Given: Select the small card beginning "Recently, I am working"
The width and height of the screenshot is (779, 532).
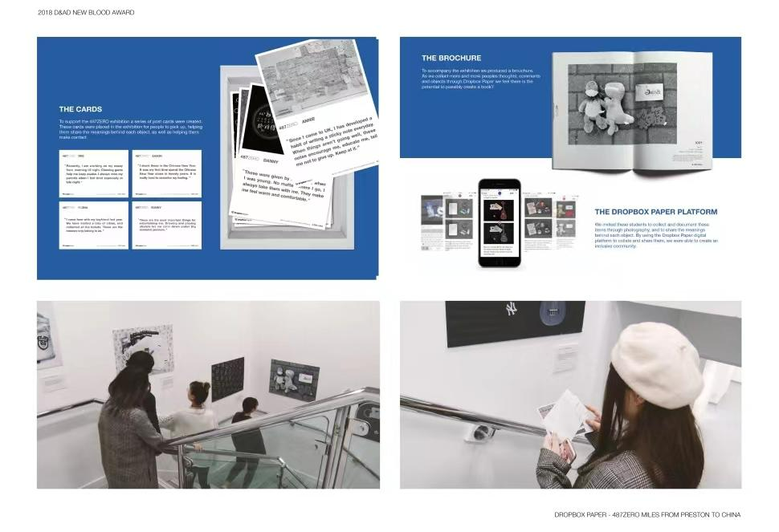Looking at the screenshot, I should click(x=93, y=173).
